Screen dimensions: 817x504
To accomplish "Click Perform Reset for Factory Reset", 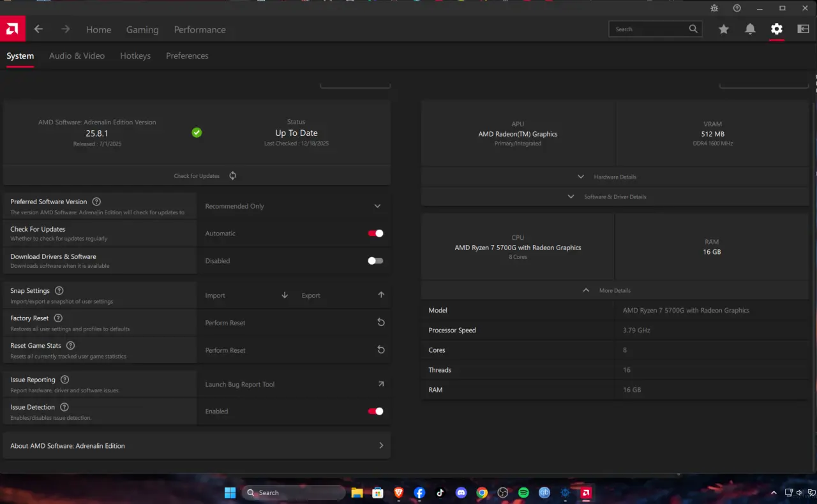I will coord(225,323).
